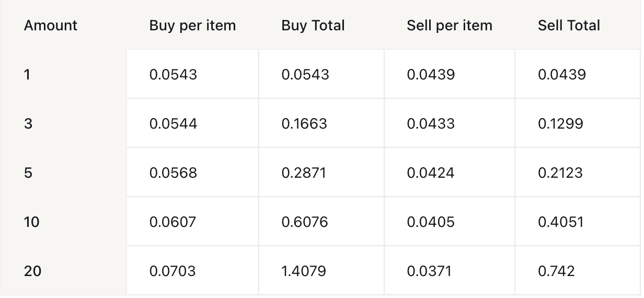Click the Sell per item cell 0.0433
Image resolution: width=644 pixels, height=298 pixels.
pos(431,123)
